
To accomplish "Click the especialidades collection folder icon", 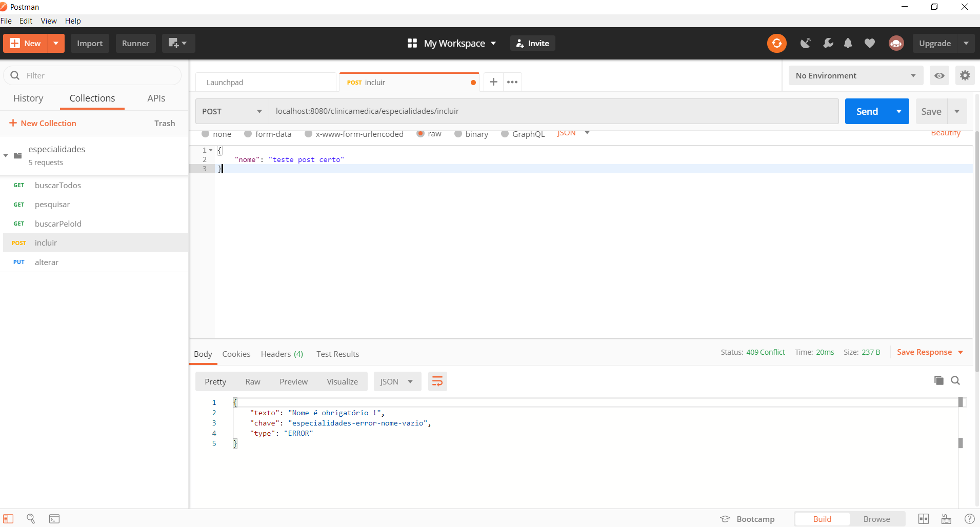I will [x=18, y=155].
